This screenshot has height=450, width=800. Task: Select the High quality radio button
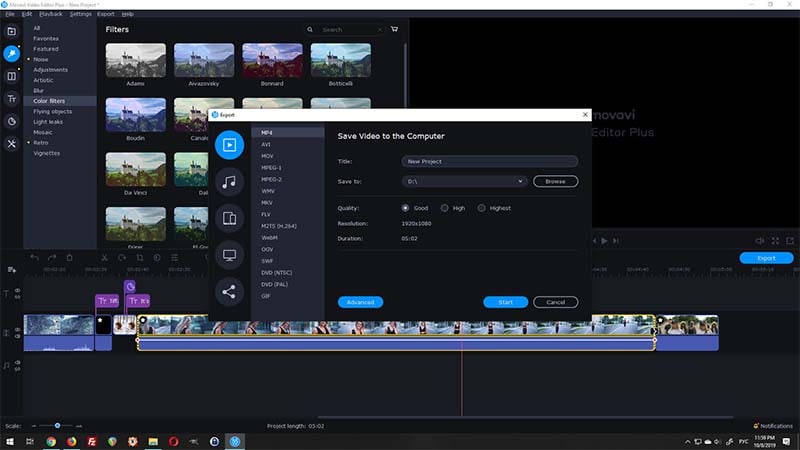pos(444,208)
